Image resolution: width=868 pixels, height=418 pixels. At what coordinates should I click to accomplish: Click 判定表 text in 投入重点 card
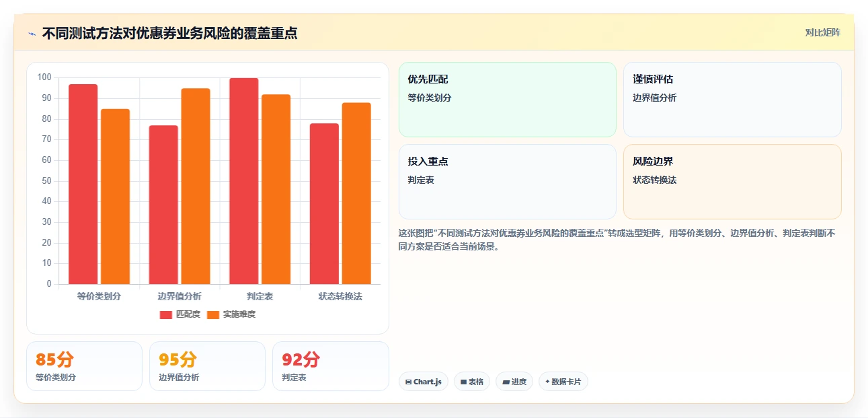(x=421, y=180)
